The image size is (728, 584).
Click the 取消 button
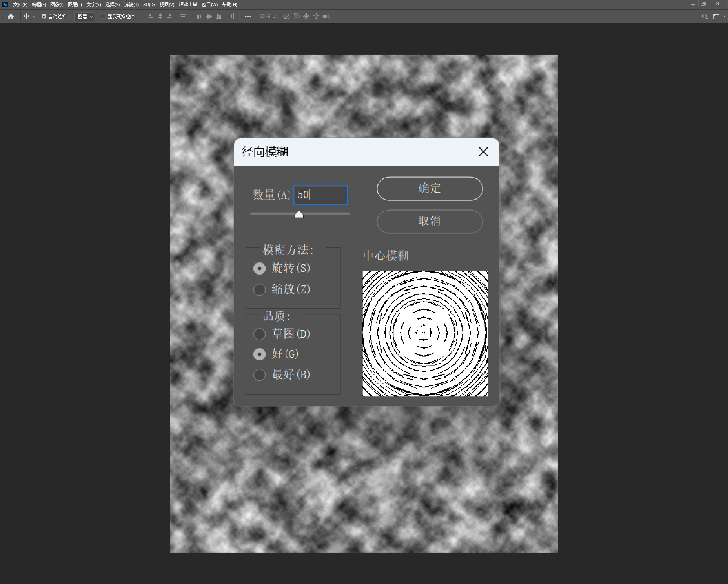pos(430,222)
